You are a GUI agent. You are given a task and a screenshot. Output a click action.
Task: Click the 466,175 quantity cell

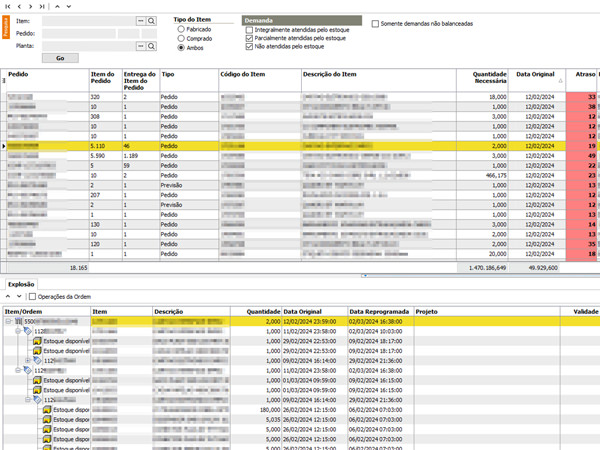483,175
